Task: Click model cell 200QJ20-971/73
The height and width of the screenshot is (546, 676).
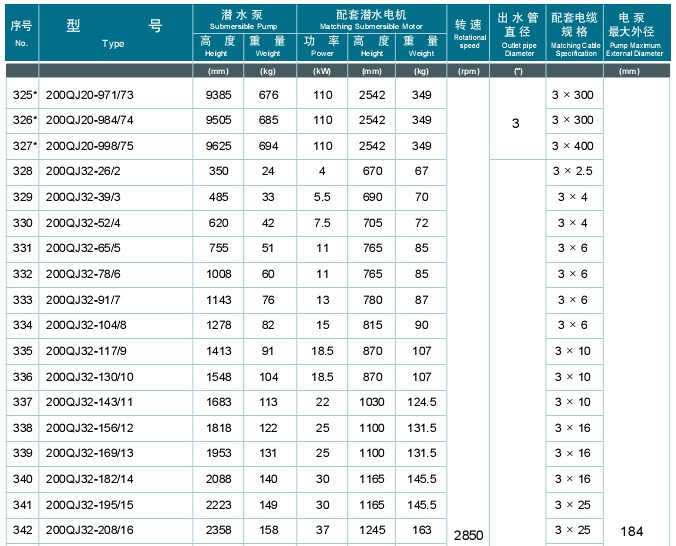Action: point(96,95)
